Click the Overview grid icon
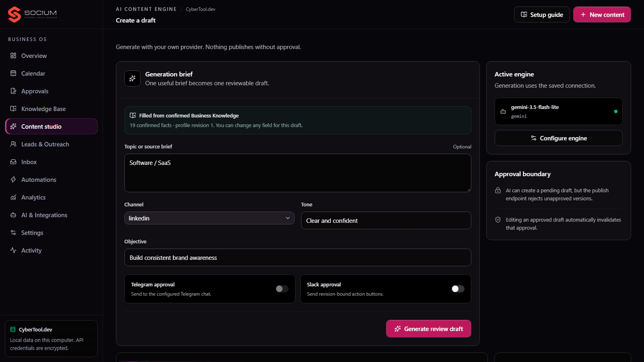 click(13, 56)
